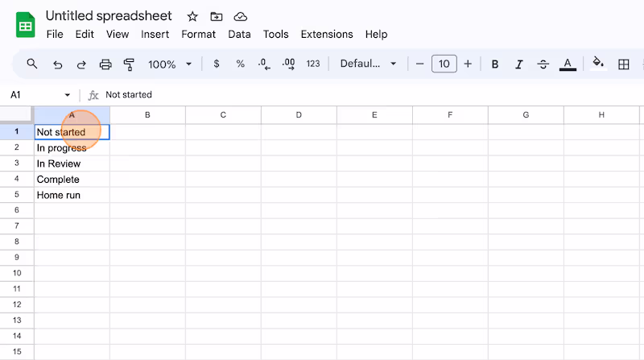The width and height of the screenshot is (644, 360).
Task: Select row 10 header
Action: 17,273
